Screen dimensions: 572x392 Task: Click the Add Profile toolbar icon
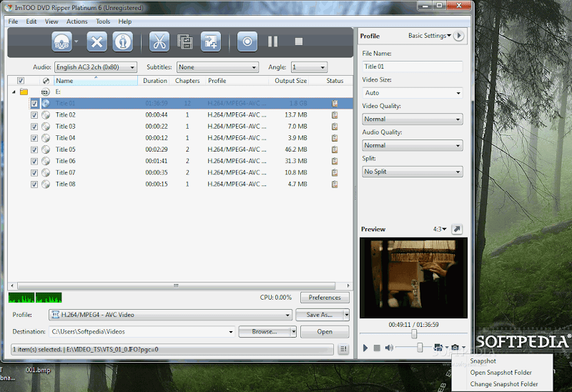click(x=210, y=41)
